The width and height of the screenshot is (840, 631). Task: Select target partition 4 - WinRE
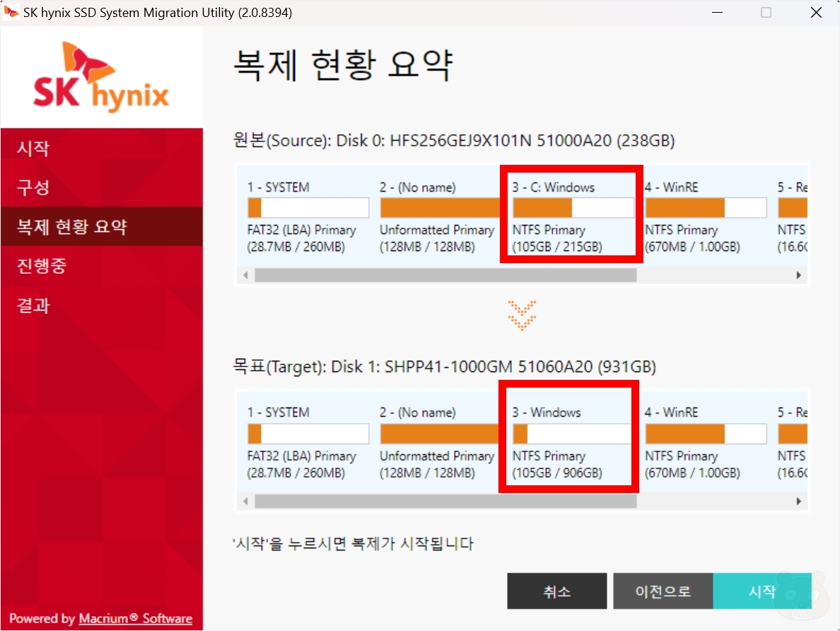click(706, 443)
